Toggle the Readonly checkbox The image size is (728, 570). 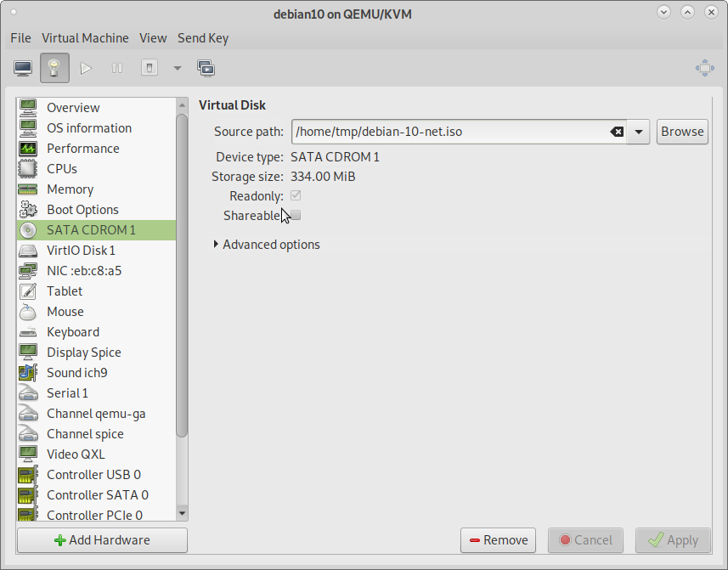click(296, 195)
